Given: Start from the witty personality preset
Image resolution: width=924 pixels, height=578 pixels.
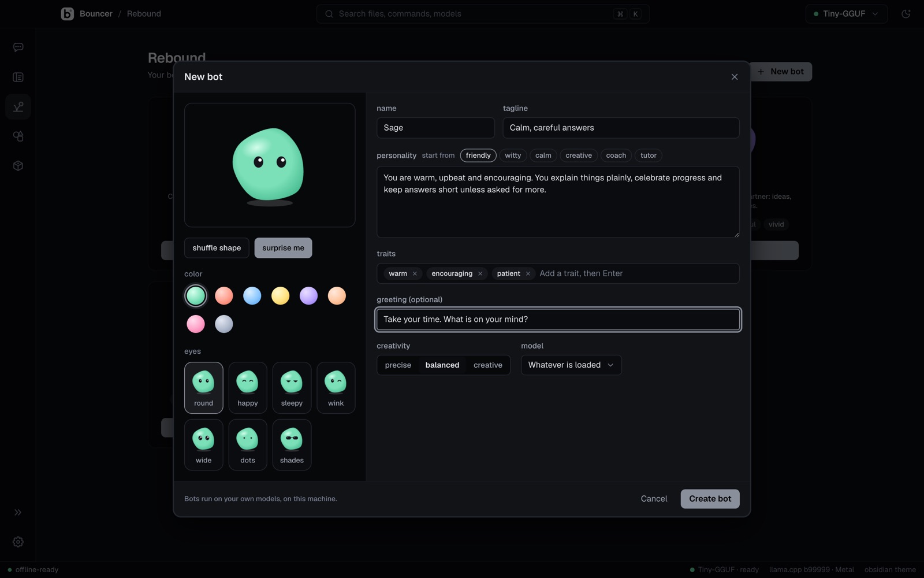Looking at the screenshot, I should (x=513, y=155).
